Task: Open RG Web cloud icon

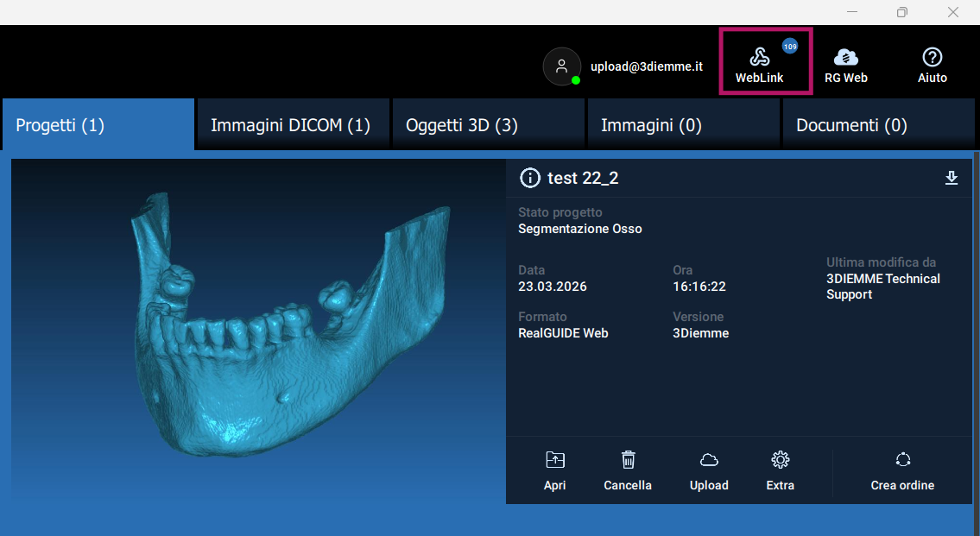Action: [845, 58]
